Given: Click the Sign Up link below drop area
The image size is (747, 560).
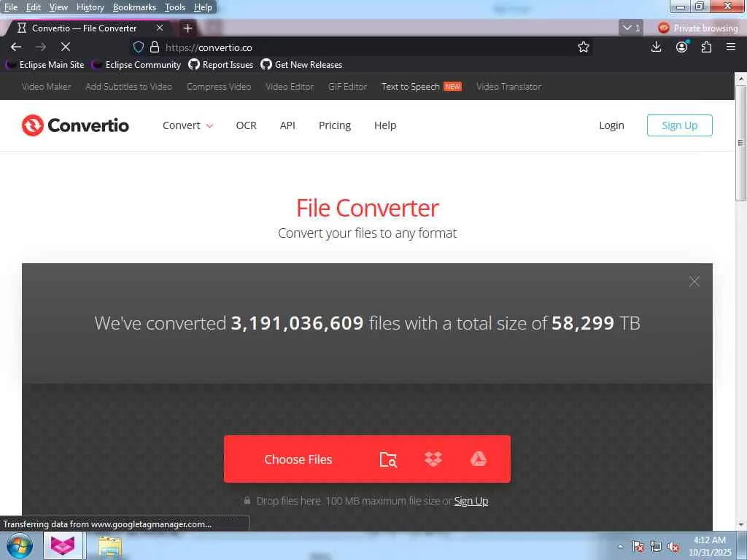Looking at the screenshot, I should tap(471, 501).
